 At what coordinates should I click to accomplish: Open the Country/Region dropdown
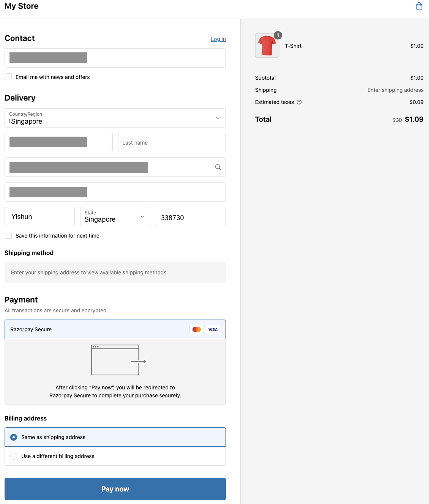tap(115, 118)
